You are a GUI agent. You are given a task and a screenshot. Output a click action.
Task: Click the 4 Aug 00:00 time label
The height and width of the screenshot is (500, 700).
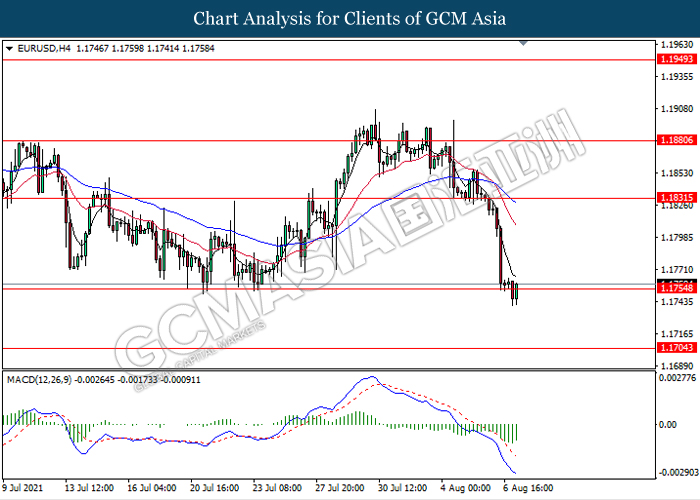tap(465, 488)
